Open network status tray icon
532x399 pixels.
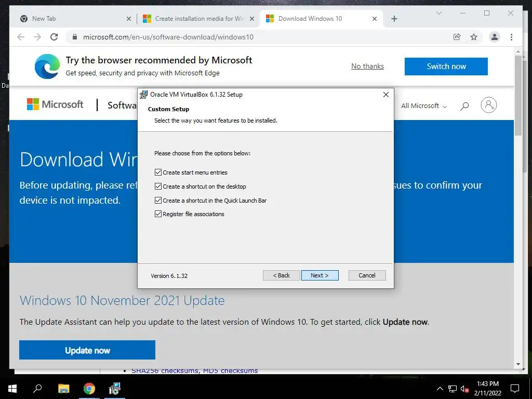click(x=453, y=389)
